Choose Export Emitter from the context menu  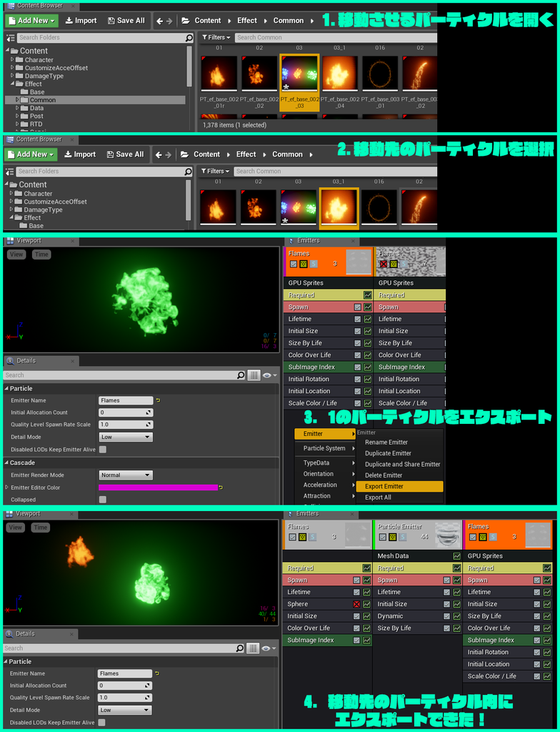coord(399,486)
